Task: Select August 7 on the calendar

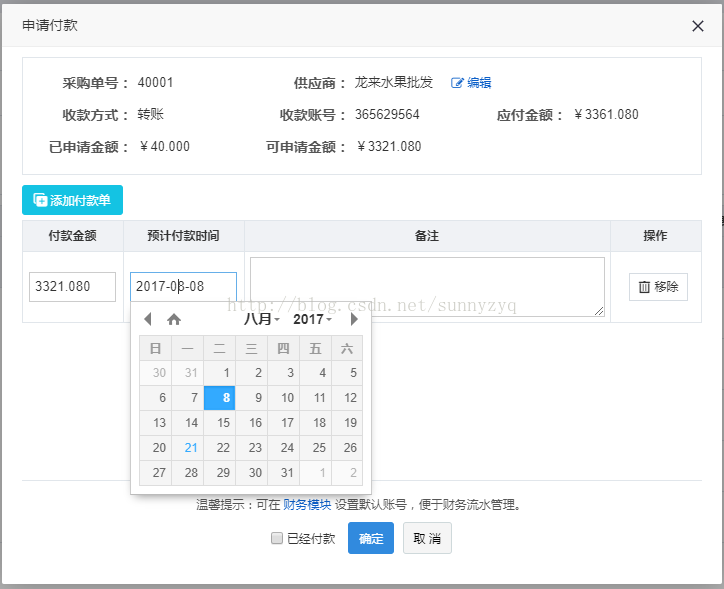Action: click(187, 397)
